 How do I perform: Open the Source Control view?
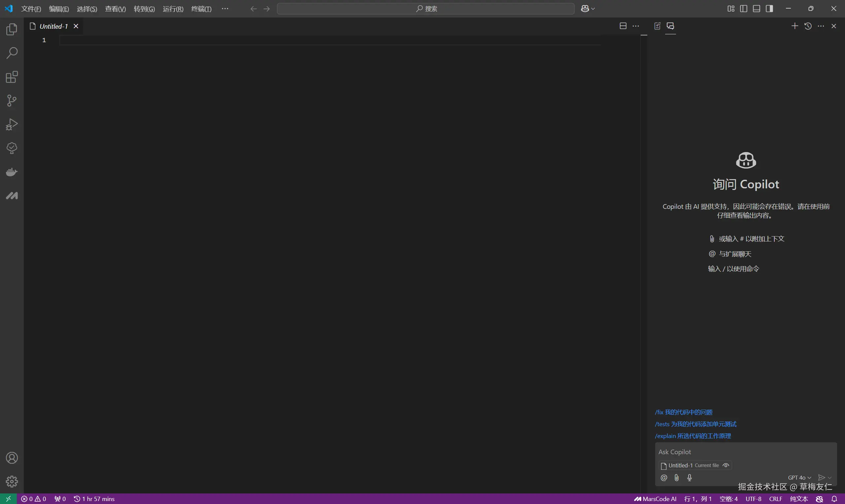coord(12,101)
